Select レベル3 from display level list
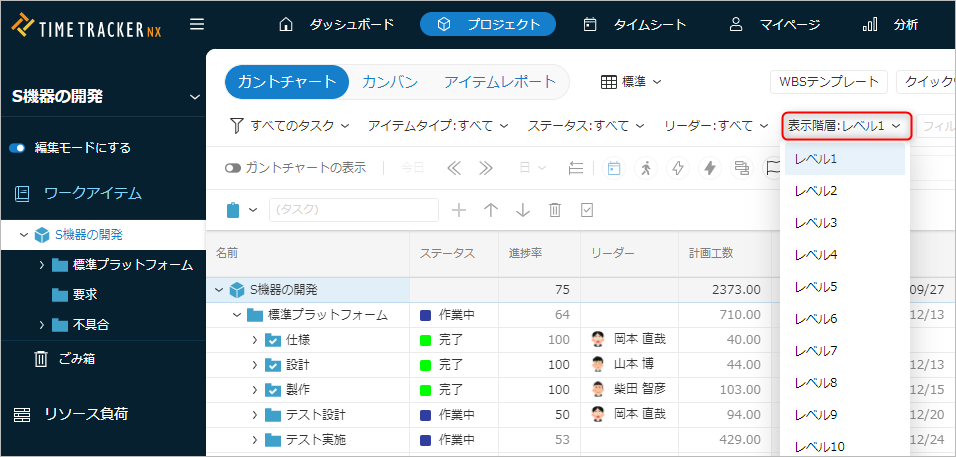 [816, 222]
